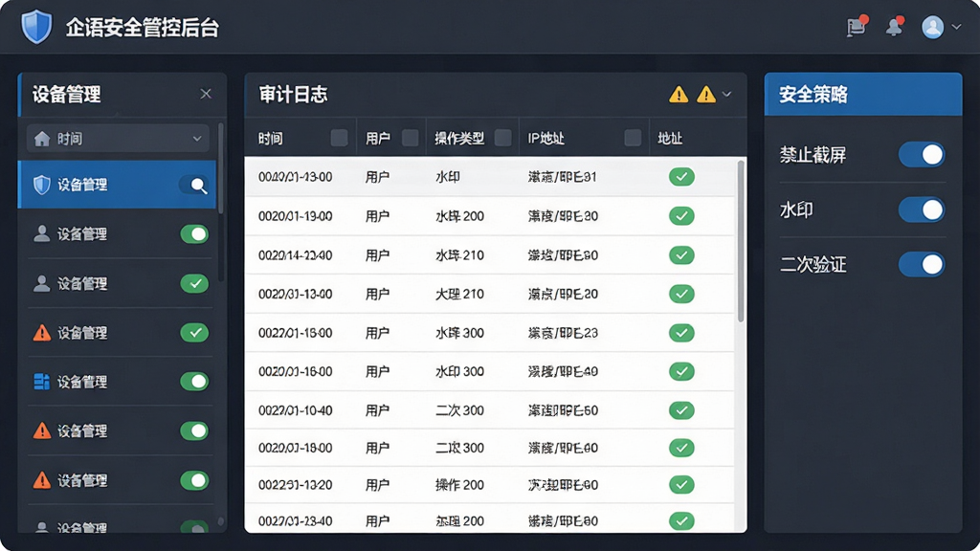This screenshot has height=551, width=980.
Task: Click the 审计日志 panel title
Action: (293, 95)
